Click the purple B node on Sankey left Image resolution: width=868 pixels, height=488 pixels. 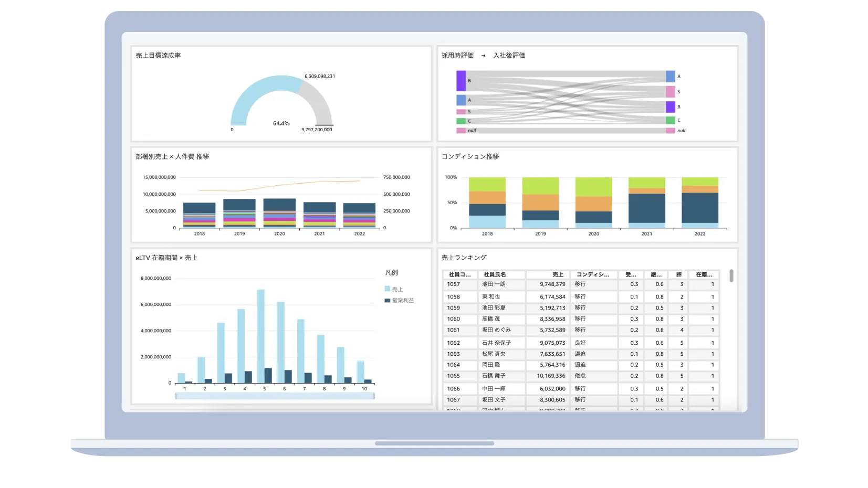(461, 81)
